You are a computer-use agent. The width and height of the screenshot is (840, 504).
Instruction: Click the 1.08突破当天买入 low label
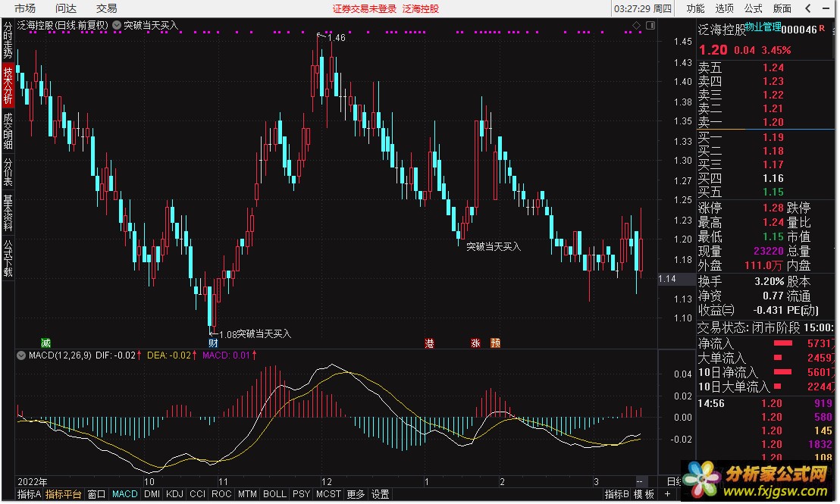pyautogui.click(x=255, y=334)
